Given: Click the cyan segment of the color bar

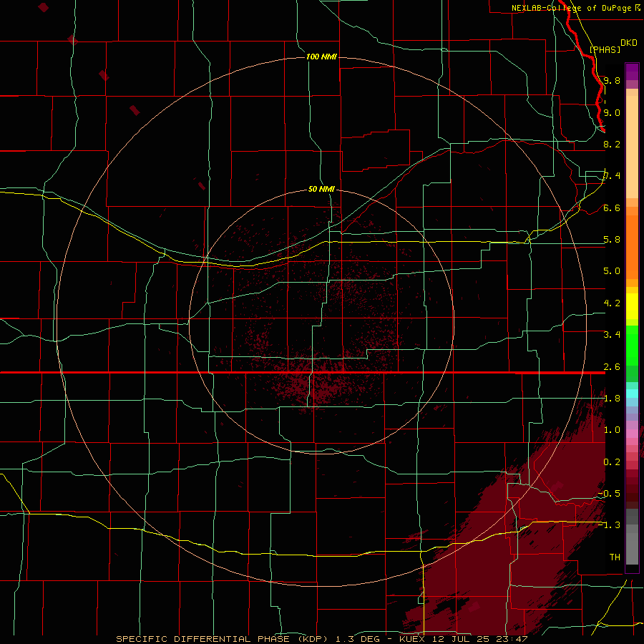Looking at the screenshot, I should click(x=632, y=394).
